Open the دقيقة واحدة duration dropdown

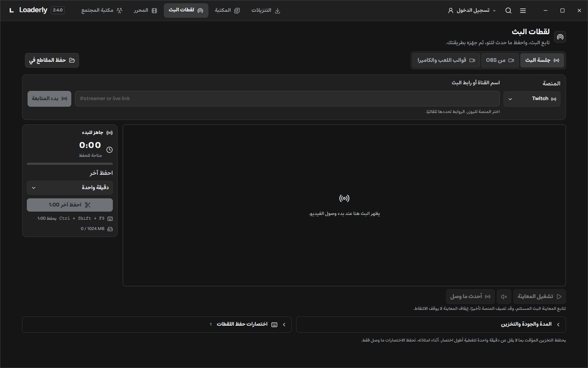pos(70,188)
